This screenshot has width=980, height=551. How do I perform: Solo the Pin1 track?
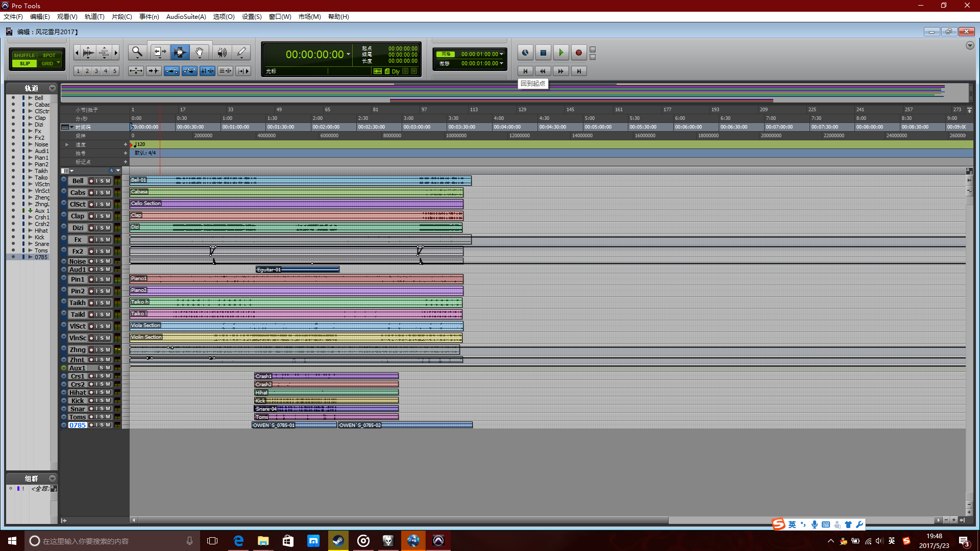tap(102, 279)
